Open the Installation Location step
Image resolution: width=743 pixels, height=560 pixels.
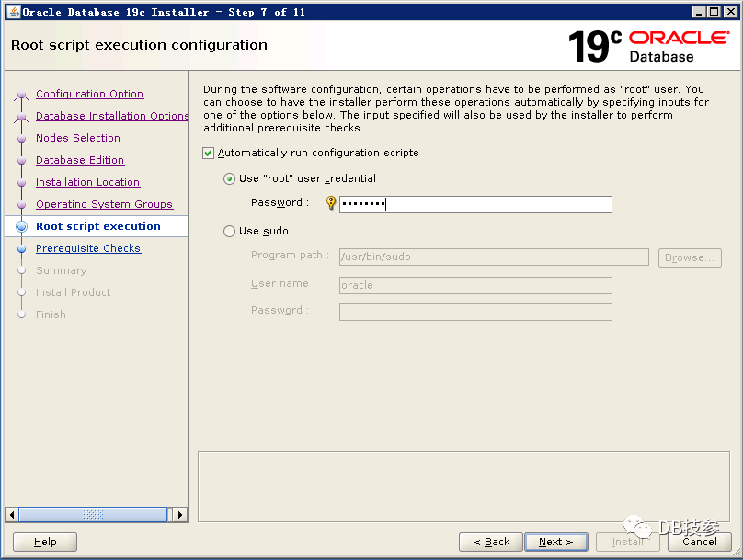click(87, 182)
